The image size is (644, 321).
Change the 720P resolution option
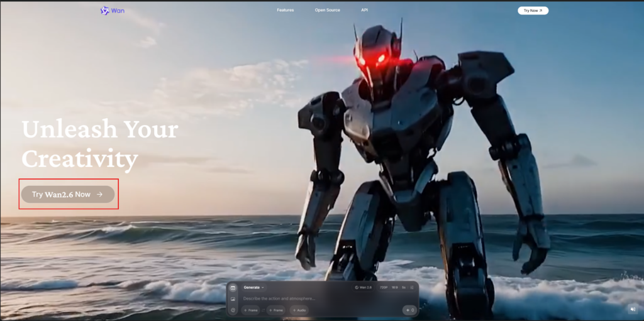[383, 288]
